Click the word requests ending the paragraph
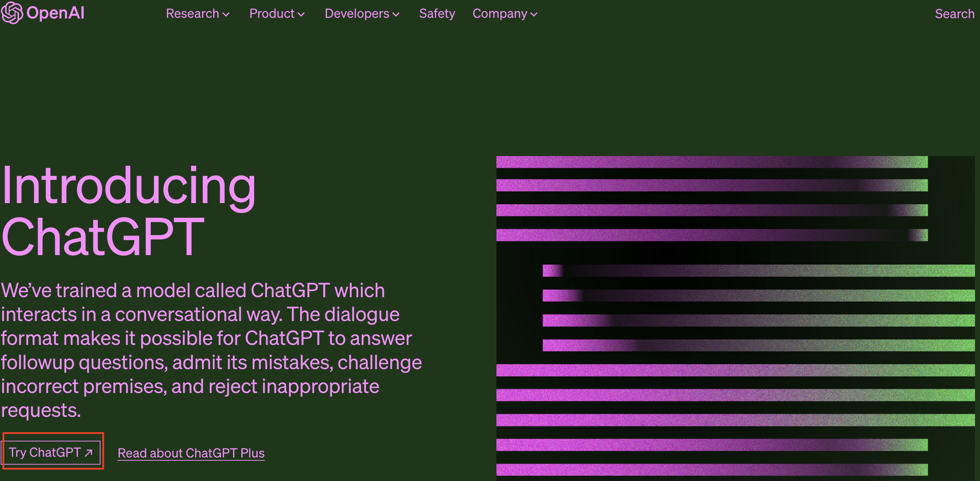The height and width of the screenshot is (481, 980). [41, 411]
